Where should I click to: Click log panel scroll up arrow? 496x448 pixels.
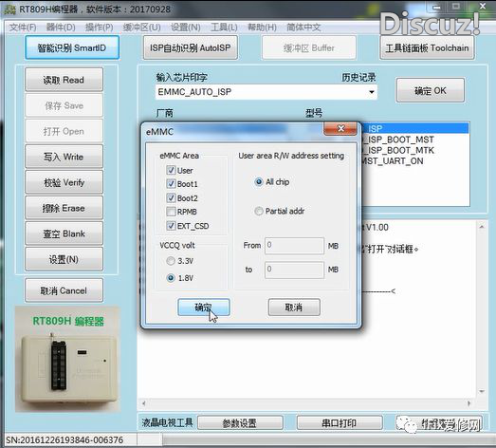(x=482, y=227)
